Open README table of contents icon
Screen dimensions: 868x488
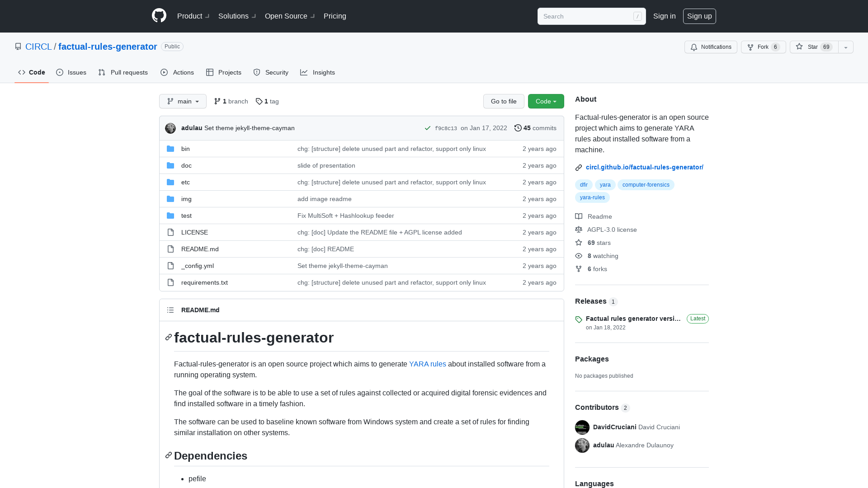[170, 310]
